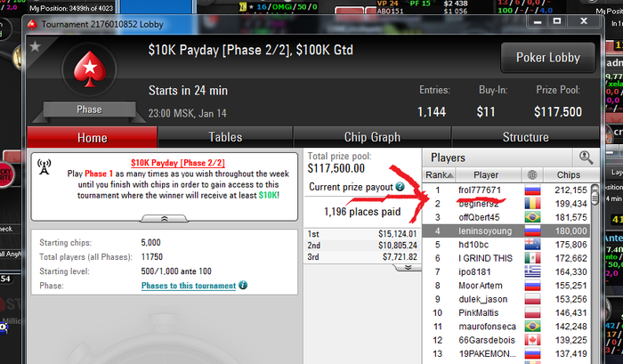
Task: Click Russia flag next to frol777671
Action: coord(532,190)
